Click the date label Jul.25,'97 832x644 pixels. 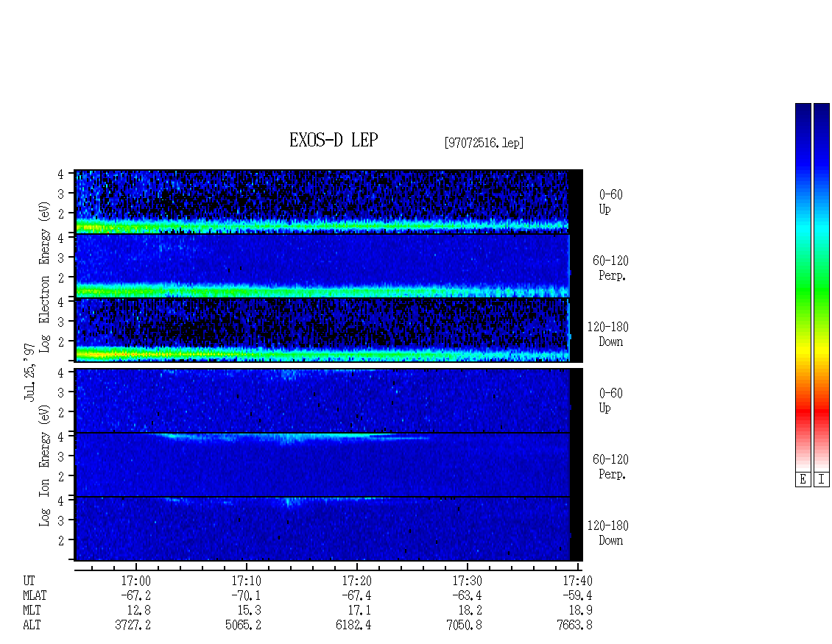point(29,372)
